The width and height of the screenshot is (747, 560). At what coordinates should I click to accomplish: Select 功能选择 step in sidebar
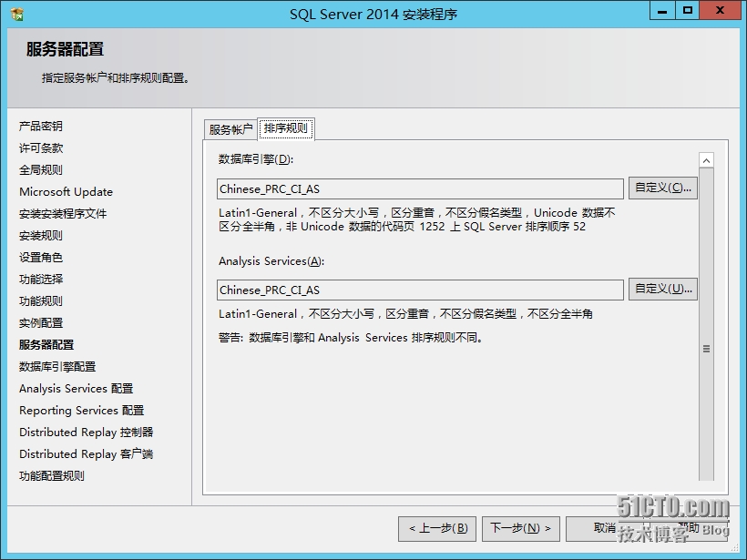point(41,280)
